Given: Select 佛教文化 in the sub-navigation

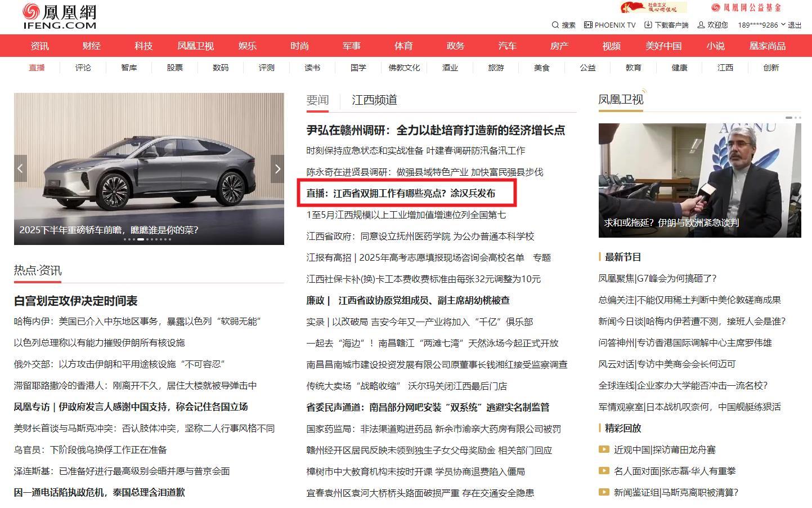Looking at the screenshot, I should coord(404,68).
